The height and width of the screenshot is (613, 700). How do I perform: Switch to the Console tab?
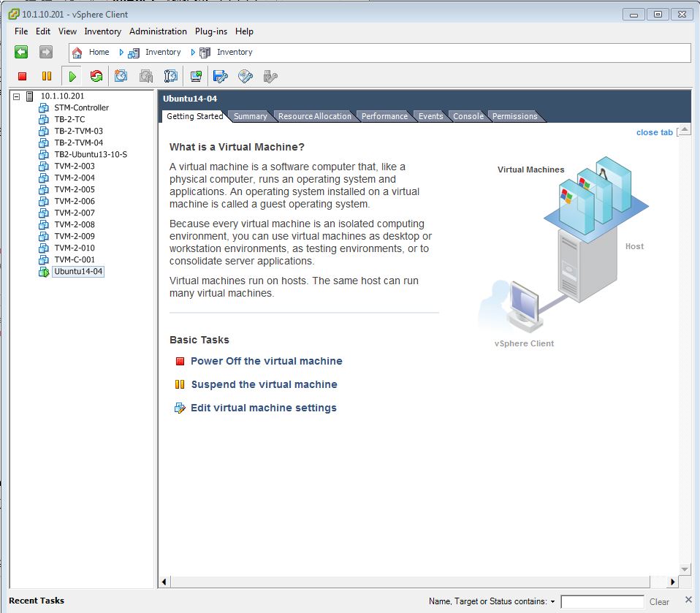coord(468,116)
